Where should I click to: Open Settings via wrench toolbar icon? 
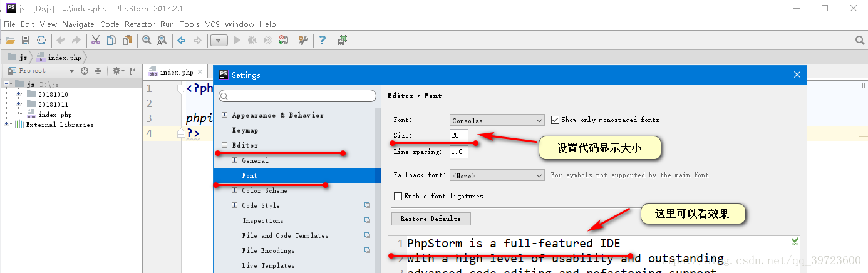click(303, 40)
